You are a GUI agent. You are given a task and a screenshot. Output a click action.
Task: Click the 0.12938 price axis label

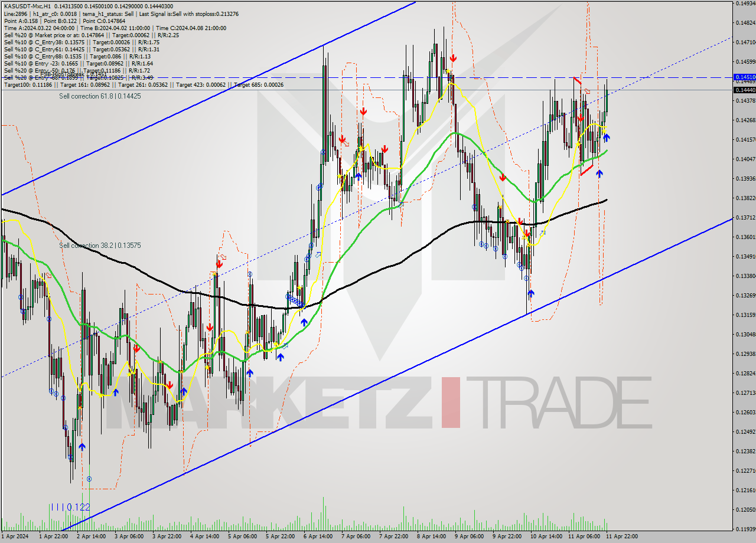[745, 354]
